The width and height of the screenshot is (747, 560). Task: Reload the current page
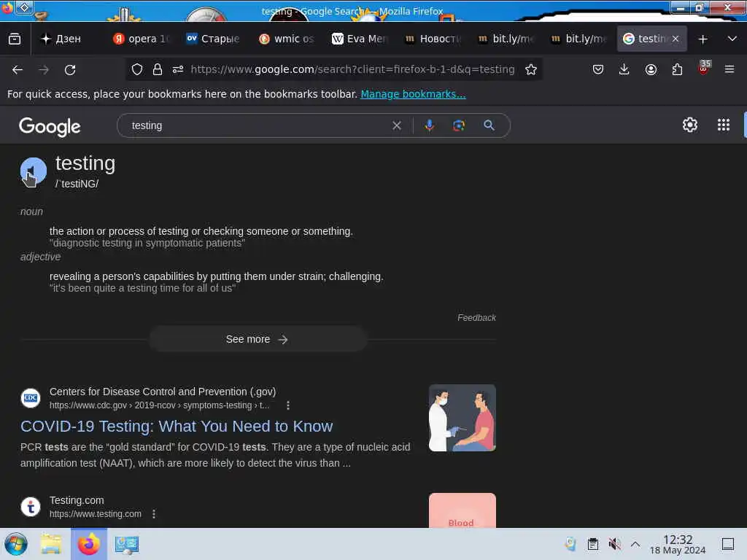(x=70, y=69)
